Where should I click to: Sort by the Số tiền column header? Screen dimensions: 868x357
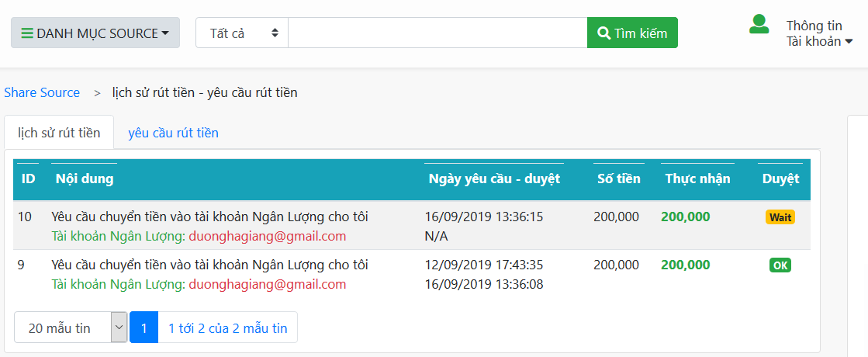[618, 178]
